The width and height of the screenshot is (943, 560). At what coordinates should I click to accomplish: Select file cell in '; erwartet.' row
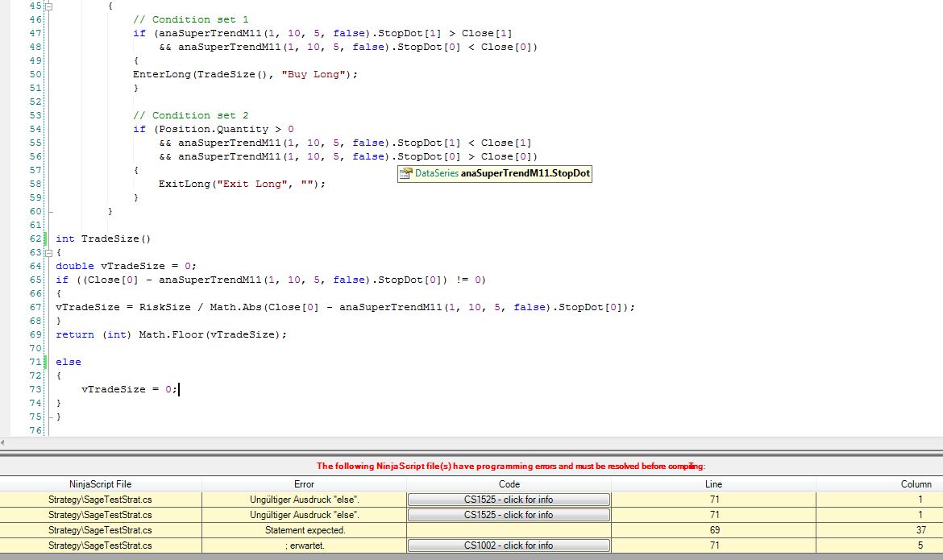(x=101, y=545)
